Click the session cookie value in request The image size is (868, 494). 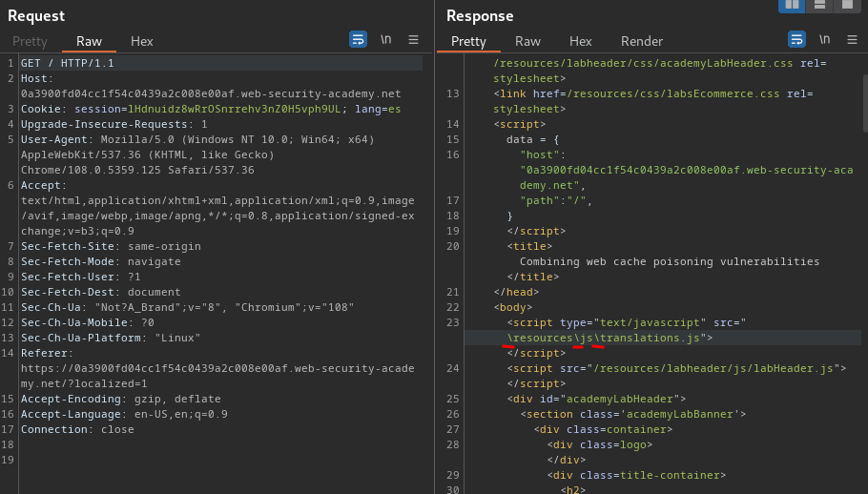click(x=235, y=109)
